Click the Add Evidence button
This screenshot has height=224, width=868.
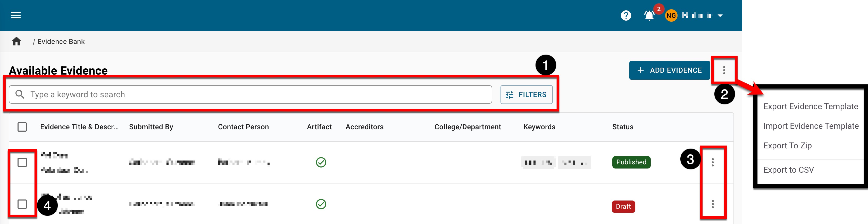pyautogui.click(x=669, y=70)
